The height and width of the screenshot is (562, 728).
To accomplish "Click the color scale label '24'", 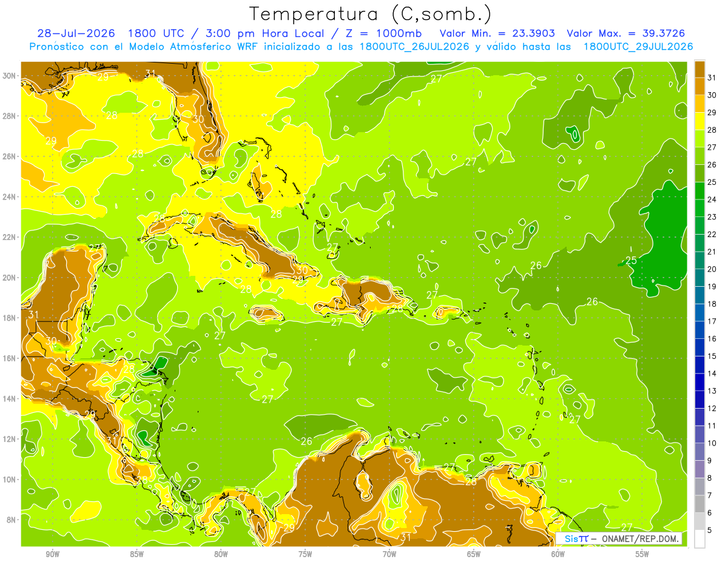I will [x=712, y=199].
